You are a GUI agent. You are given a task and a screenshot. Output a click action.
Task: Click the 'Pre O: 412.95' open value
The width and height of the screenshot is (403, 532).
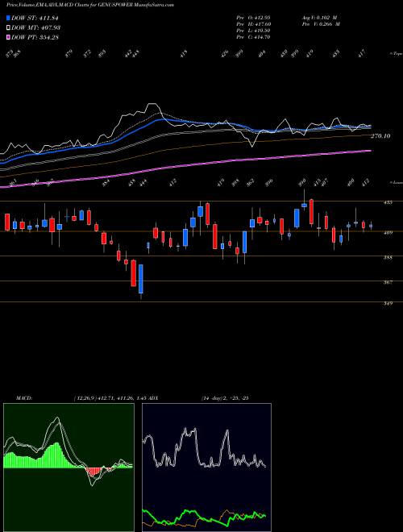point(253,17)
